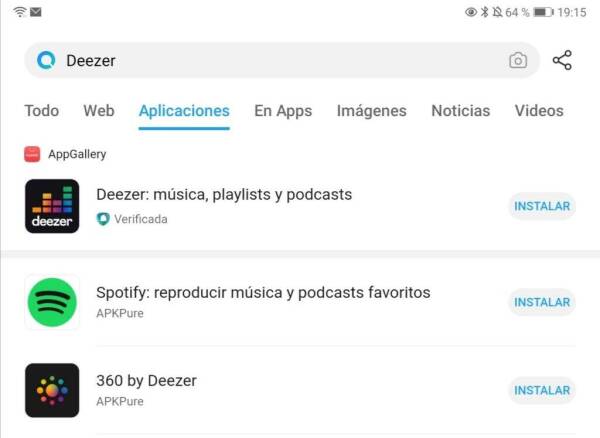Switch to the Web tab
The image size is (600, 438).
tap(99, 111)
